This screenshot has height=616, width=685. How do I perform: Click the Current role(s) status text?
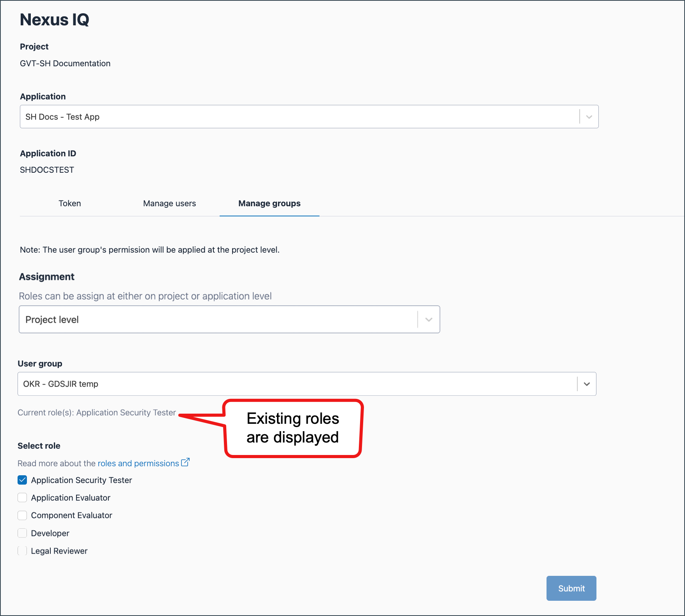pos(97,412)
